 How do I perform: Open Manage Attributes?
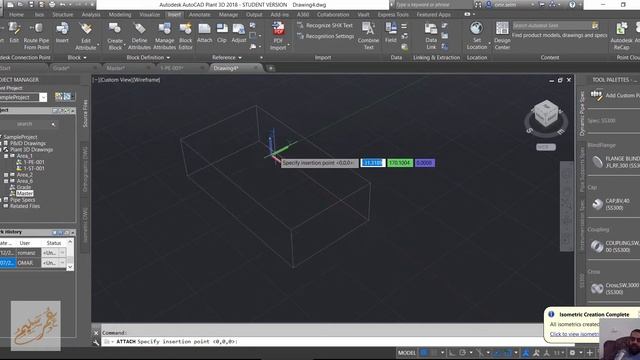[164, 36]
